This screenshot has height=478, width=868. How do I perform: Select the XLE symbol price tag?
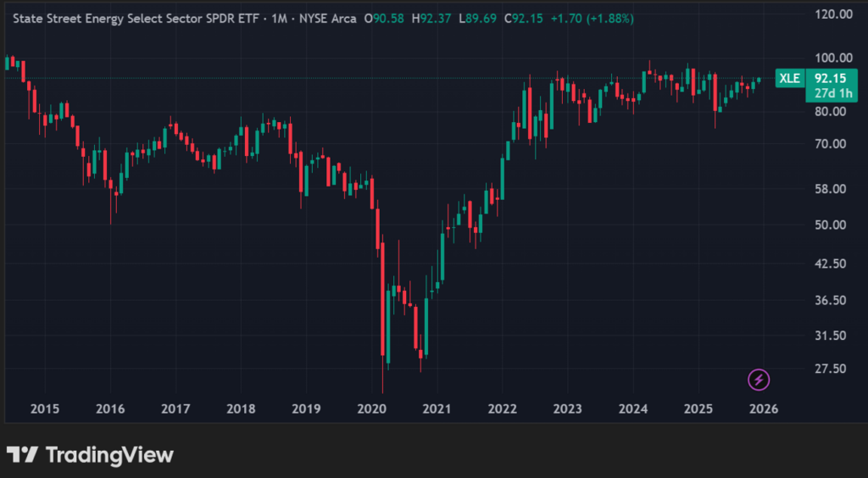tap(789, 79)
